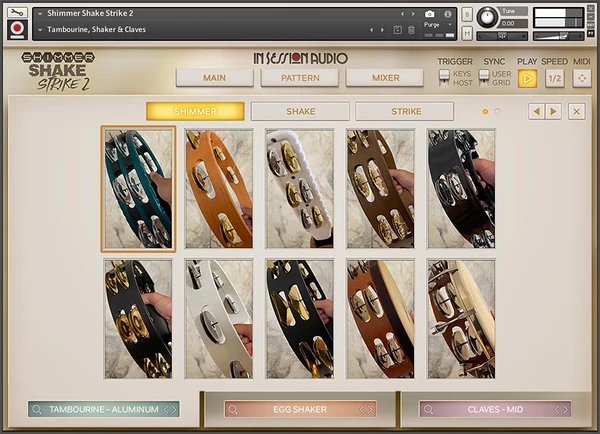
Task: Toggle the Solo (S) button
Action: pyautogui.click(x=467, y=14)
